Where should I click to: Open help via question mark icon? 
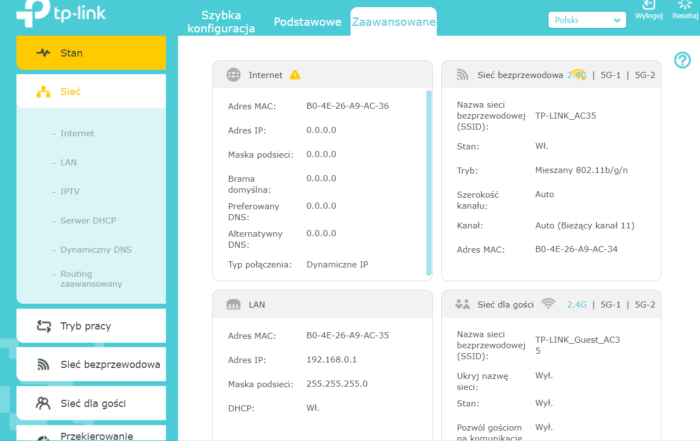click(x=683, y=61)
